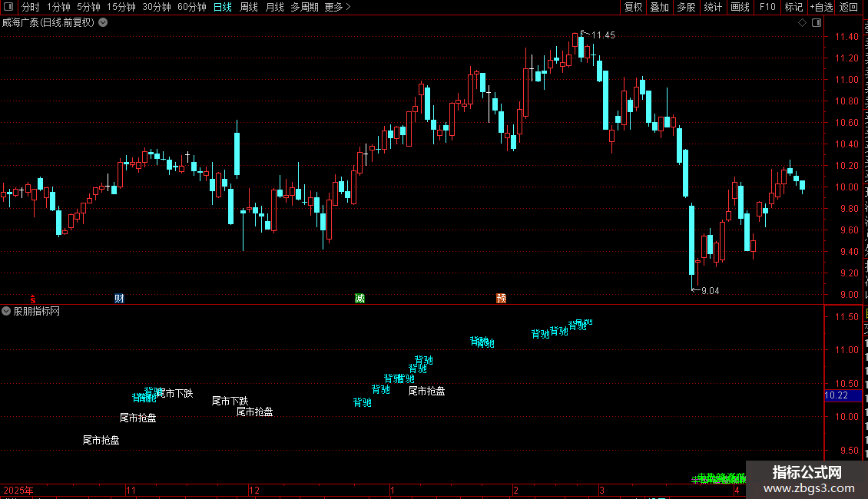Open the 多周期 multi-period view
This screenshot has width=868, height=499.
(x=304, y=7)
